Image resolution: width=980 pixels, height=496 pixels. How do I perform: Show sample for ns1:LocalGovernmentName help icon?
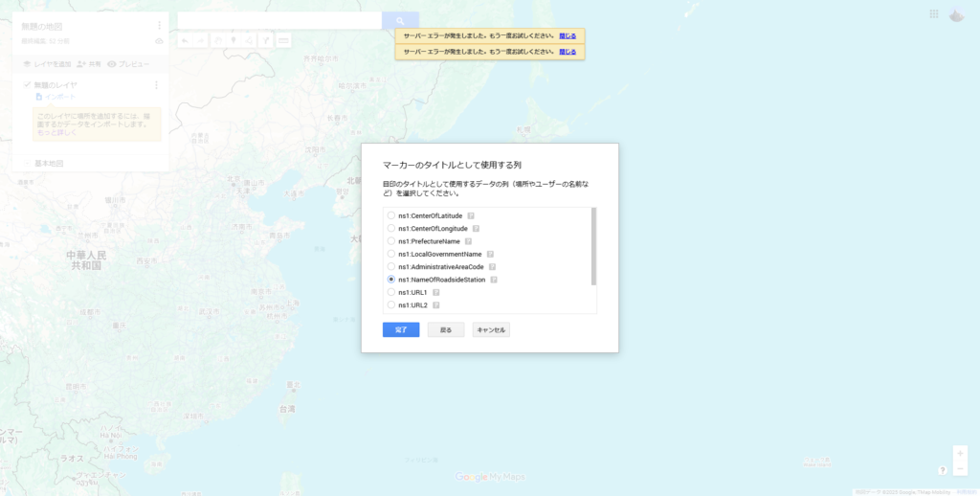490,254
